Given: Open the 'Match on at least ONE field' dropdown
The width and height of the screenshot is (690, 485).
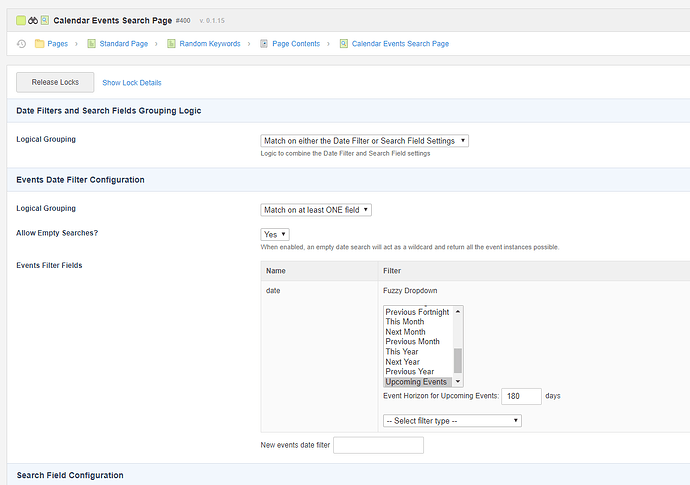Looking at the screenshot, I should tap(316, 210).
